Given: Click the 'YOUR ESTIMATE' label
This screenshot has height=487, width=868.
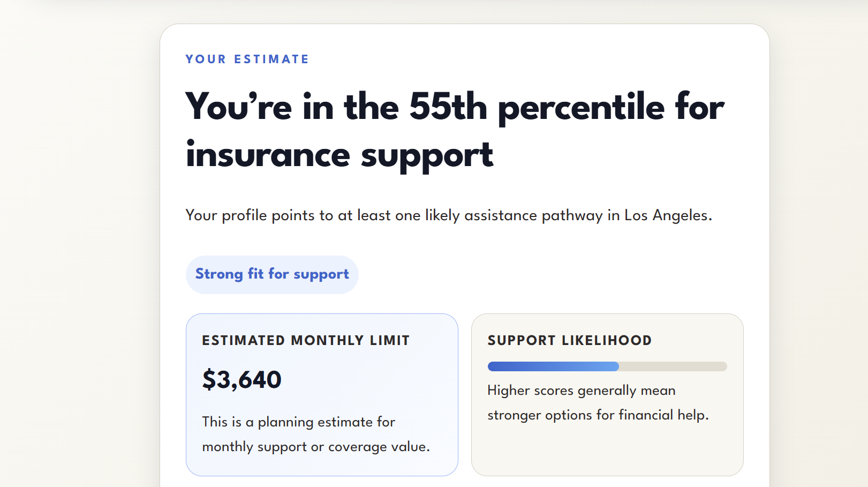Looking at the screenshot, I should pyautogui.click(x=247, y=59).
